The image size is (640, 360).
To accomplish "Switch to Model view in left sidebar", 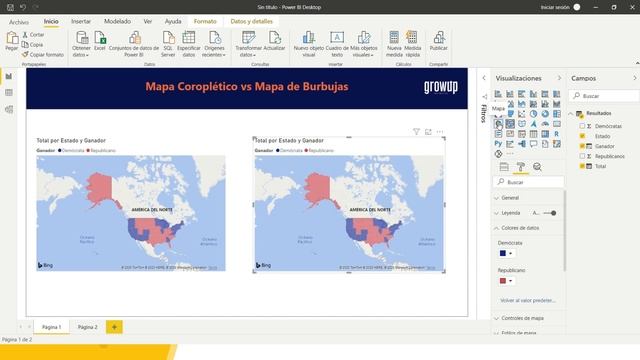I will pos(9,109).
